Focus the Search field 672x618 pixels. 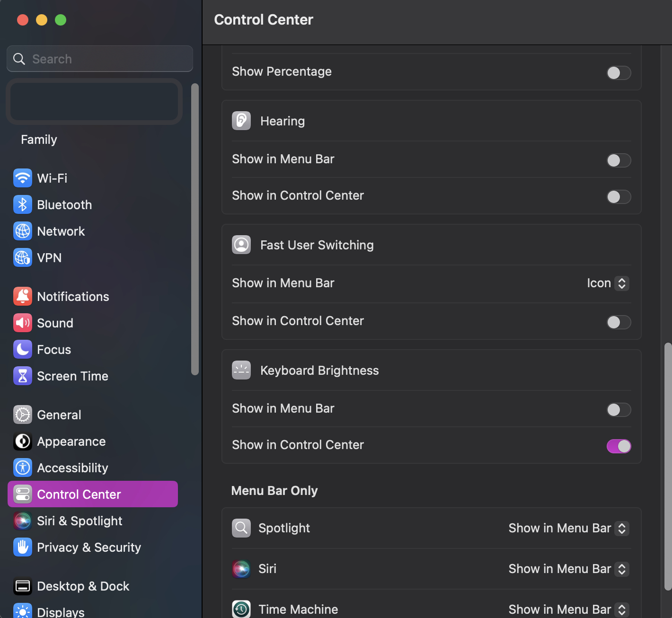coord(100,59)
